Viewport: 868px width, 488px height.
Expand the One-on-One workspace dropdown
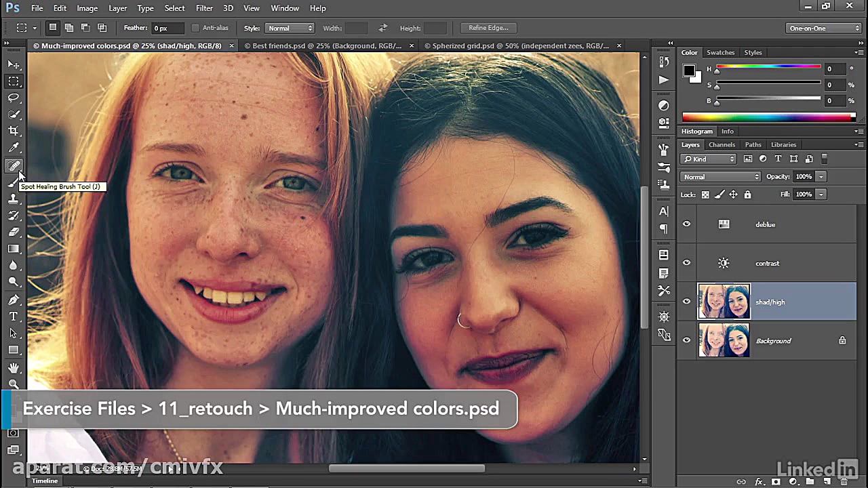[x=824, y=28]
